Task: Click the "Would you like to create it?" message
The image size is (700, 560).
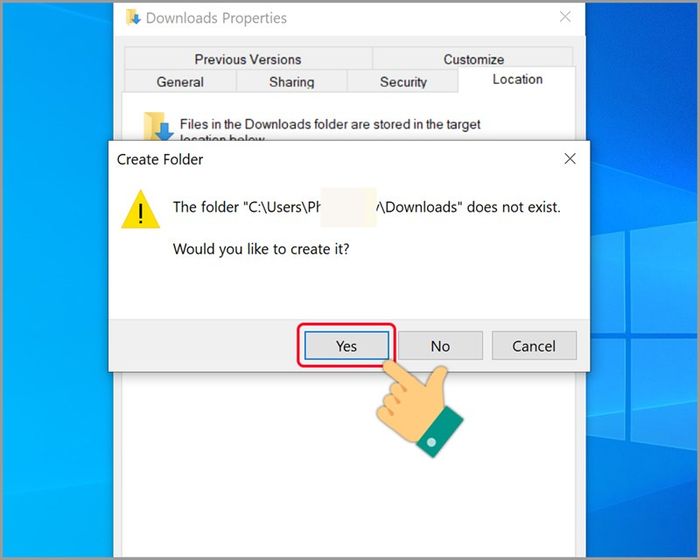Action: [261, 249]
